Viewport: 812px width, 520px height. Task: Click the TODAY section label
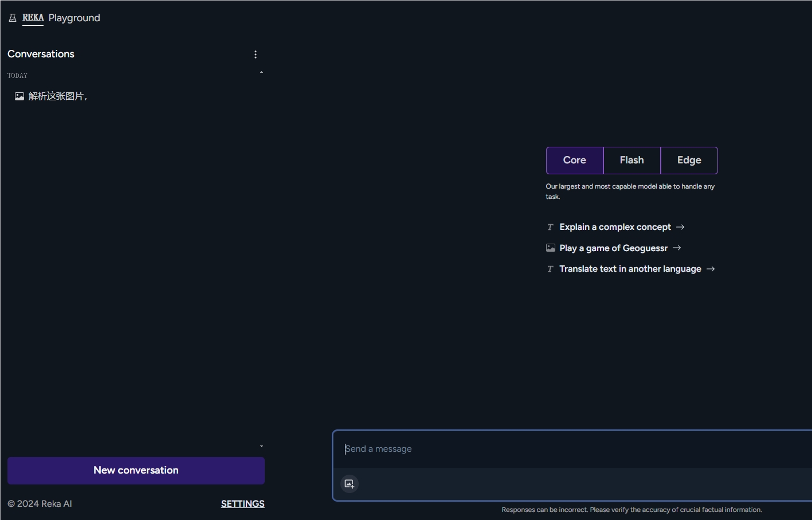(x=18, y=76)
